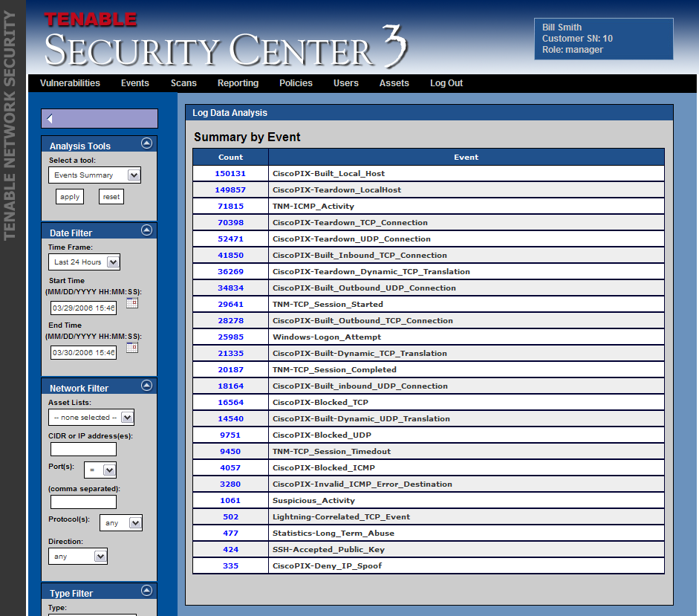Collapse the Type Filter panel
Screen dimensions: 699x616
[146, 591]
